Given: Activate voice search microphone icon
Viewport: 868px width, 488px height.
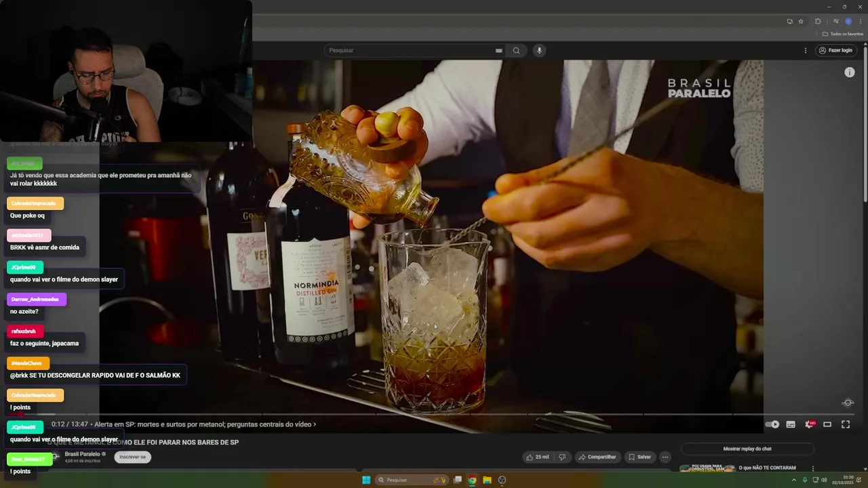Looking at the screenshot, I should pos(539,50).
